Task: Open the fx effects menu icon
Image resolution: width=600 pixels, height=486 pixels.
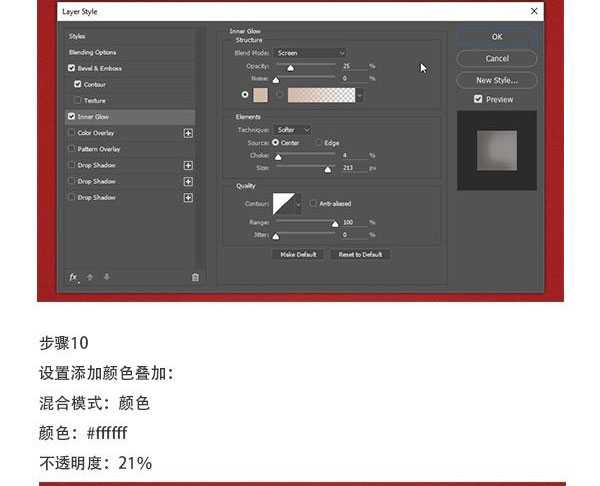Action: (x=73, y=277)
